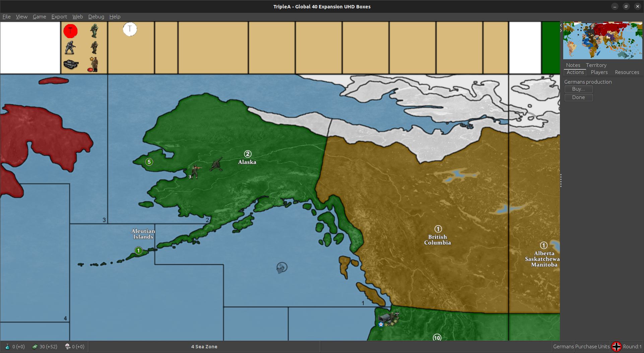Open the Export menu
The image size is (644, 353).
[x=59, y=17]
